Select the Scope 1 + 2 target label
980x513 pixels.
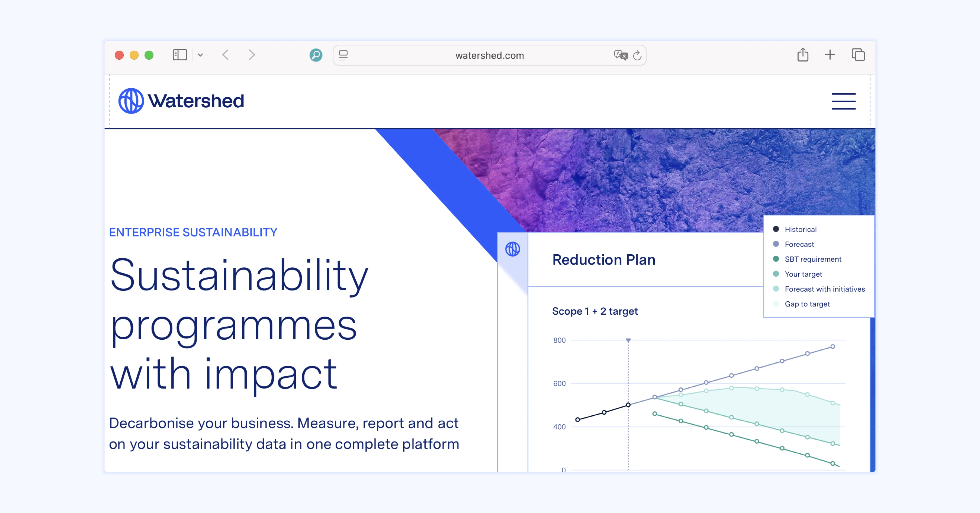point(595,311)
